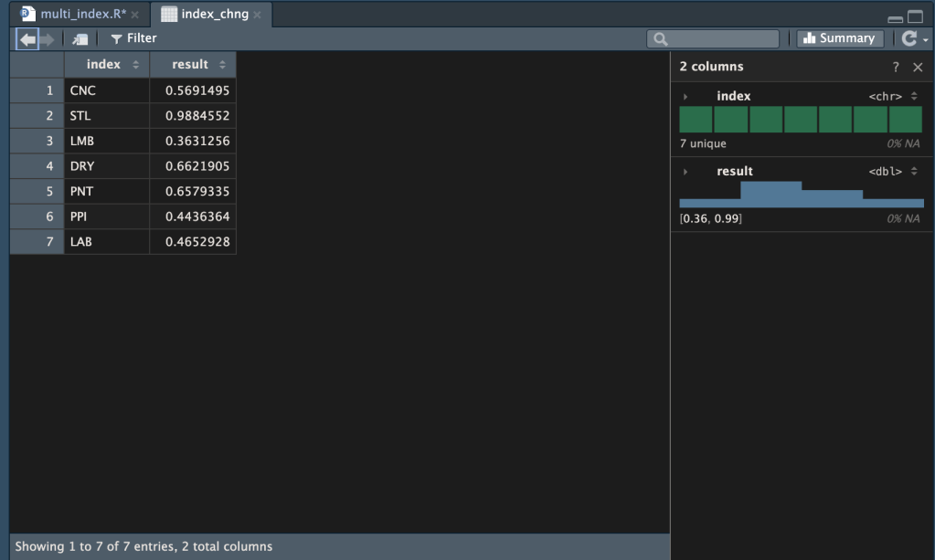The width and height of the screenshot is (935, 560).
Task: Close the 2 columns summary panel
Action: click(x=918, y=68)
